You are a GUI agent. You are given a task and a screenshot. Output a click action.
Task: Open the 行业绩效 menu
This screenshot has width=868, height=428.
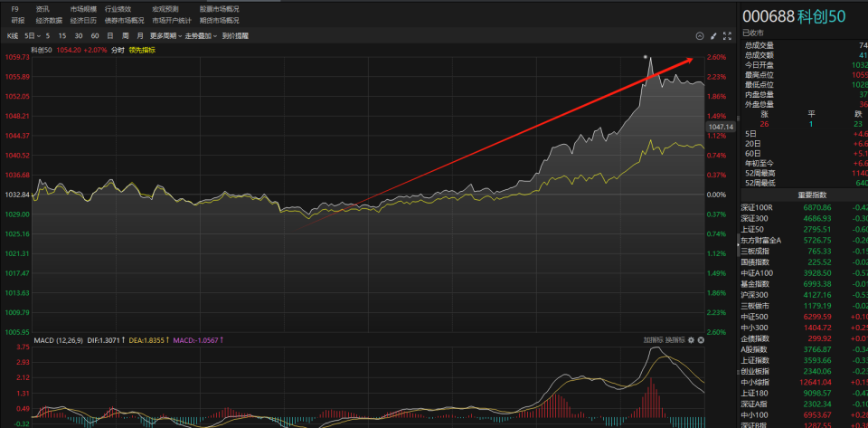tap(118, 9)
